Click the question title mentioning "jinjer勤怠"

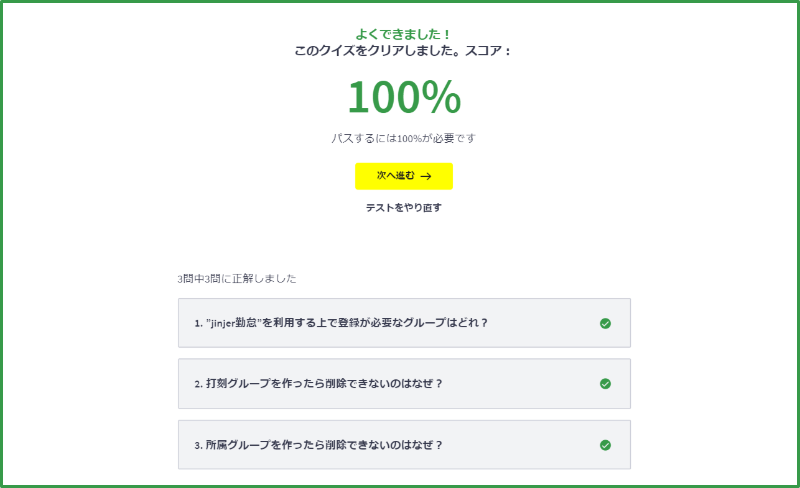click(341, 323)
